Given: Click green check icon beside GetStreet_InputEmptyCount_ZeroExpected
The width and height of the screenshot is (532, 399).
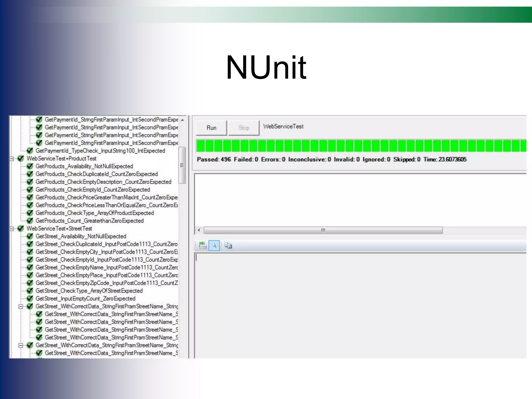Looking at the screenshot, I should point(30,299).
